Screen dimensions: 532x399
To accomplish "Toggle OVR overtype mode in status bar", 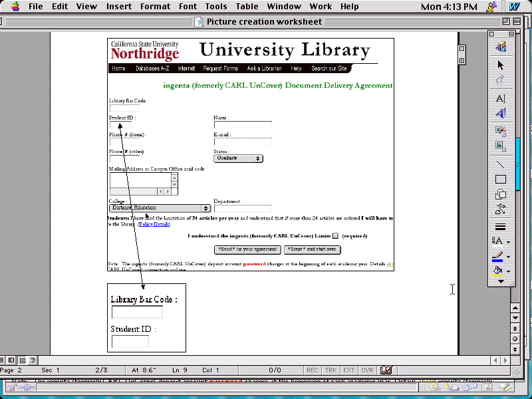I will [367, 370].
